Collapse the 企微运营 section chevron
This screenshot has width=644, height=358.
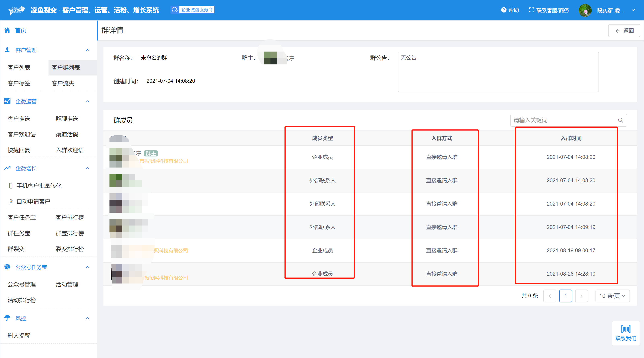tap(88, 101)
